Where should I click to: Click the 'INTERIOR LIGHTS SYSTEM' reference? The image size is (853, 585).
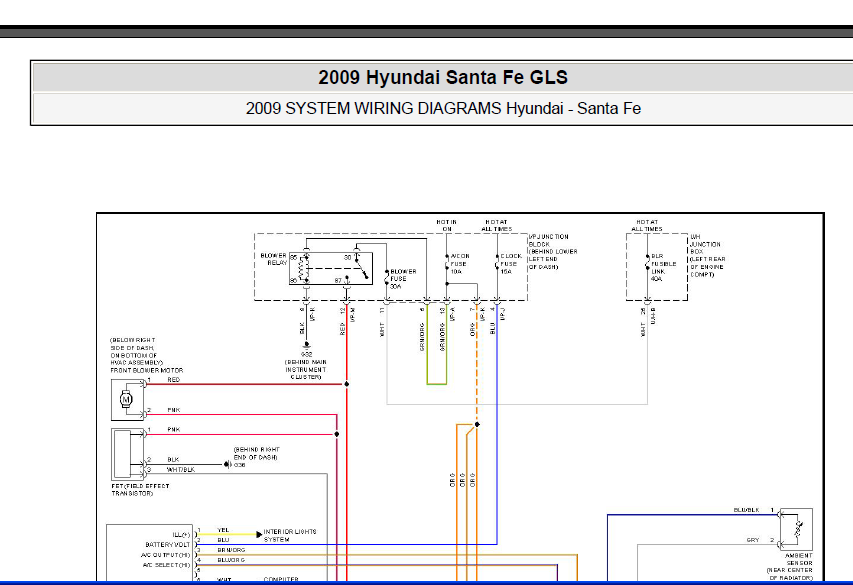[290, 535]
